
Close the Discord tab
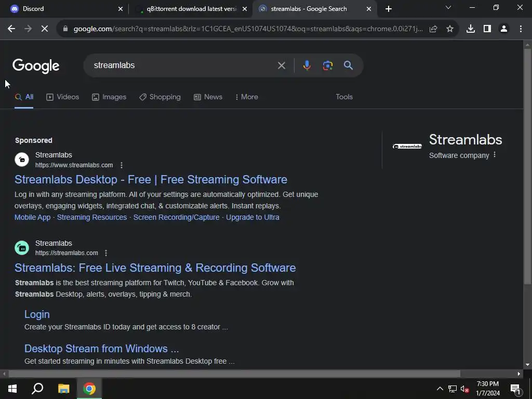pos(121,9)
